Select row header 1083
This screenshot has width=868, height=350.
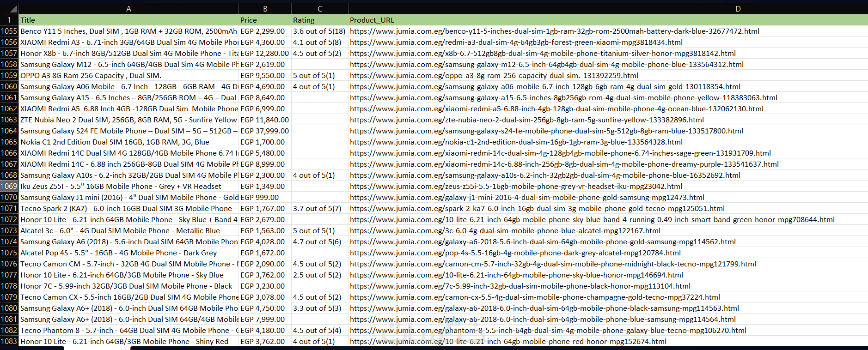pos(9,341)
